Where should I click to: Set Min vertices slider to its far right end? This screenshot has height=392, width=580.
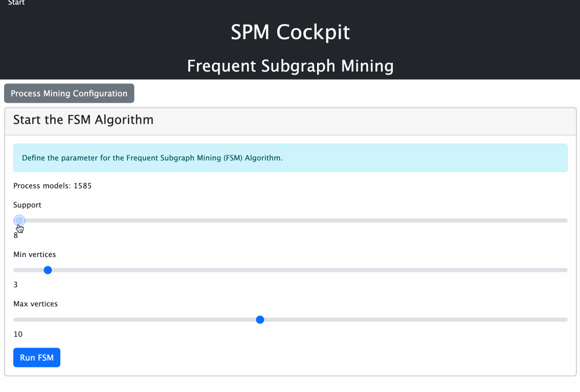tap(567, 270)
